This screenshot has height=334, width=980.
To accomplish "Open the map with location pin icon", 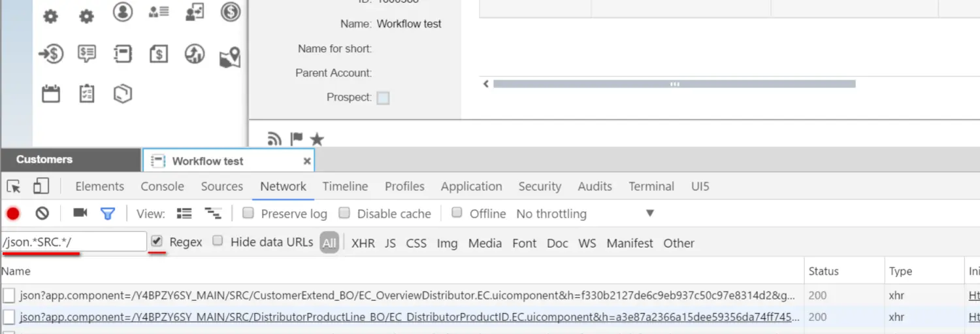I will point(230,58).
